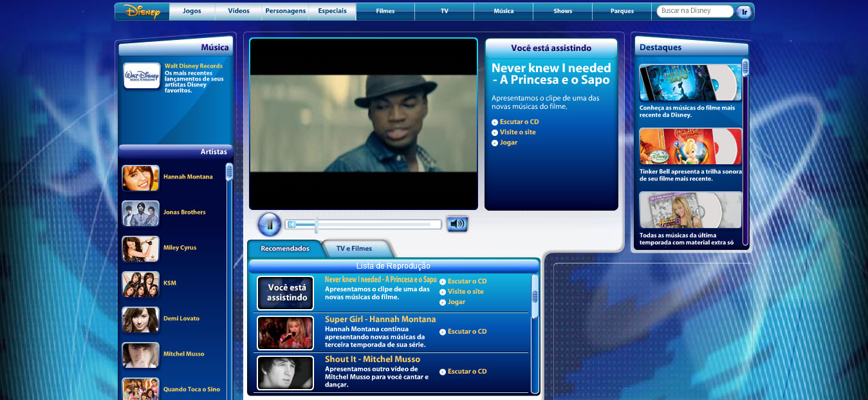The width and height of the screenshot is (868, 400).
Task: Click the video player frame
Action: point(364,124)
